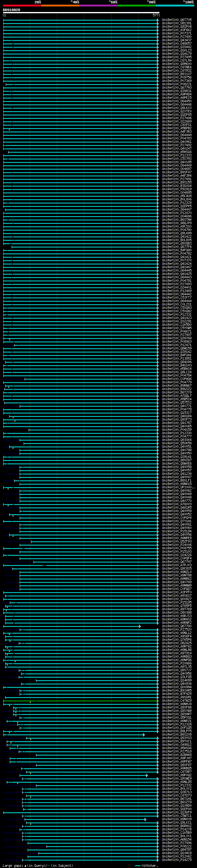The image size is (197, 868).
Task: Select the UniRef100_Q1EP45 label
Action: point(177,115)
